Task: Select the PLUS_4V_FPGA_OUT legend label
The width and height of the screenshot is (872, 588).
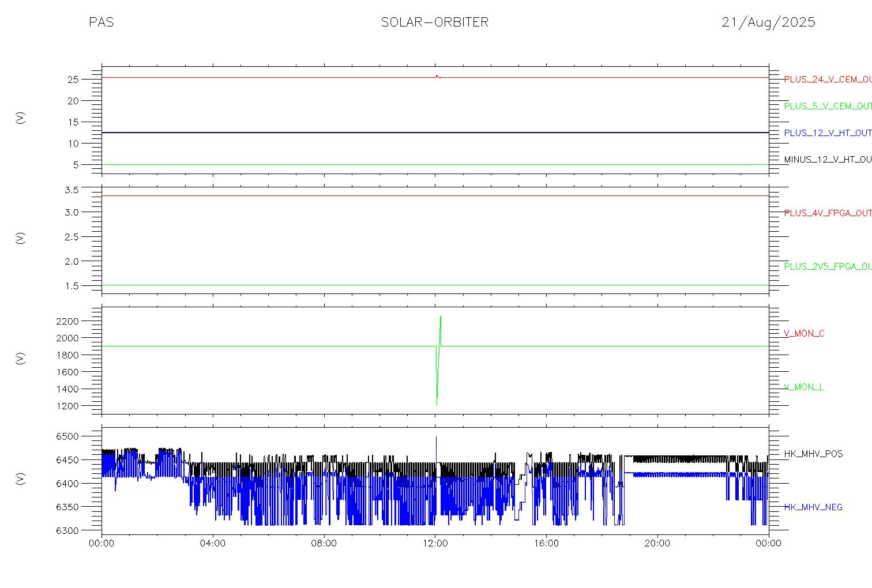Action: point(828,213)
